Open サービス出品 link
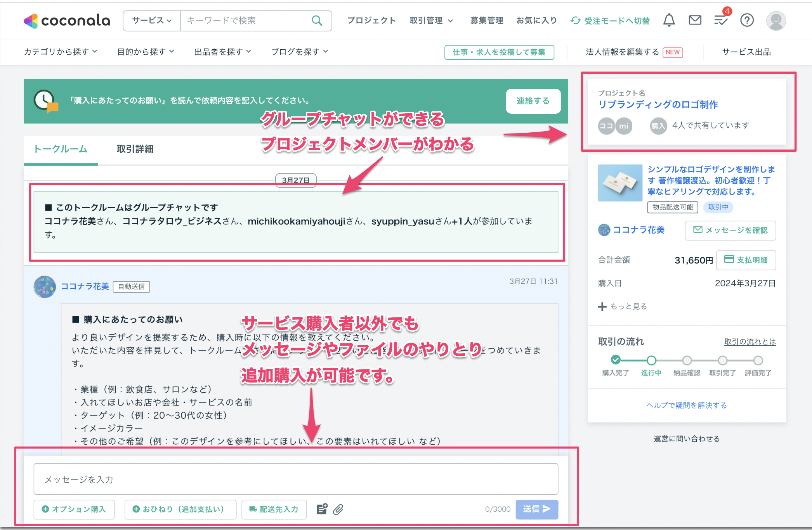 pos(746,52)
